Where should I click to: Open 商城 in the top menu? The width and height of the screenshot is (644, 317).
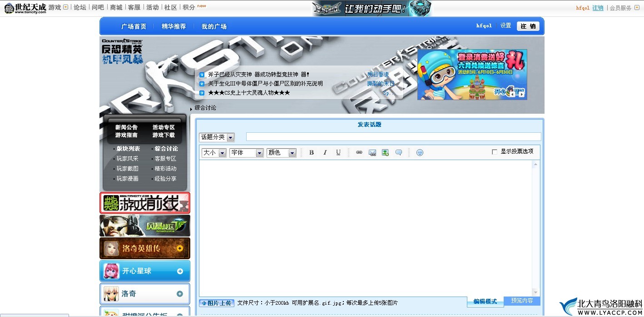coord(116,7)
